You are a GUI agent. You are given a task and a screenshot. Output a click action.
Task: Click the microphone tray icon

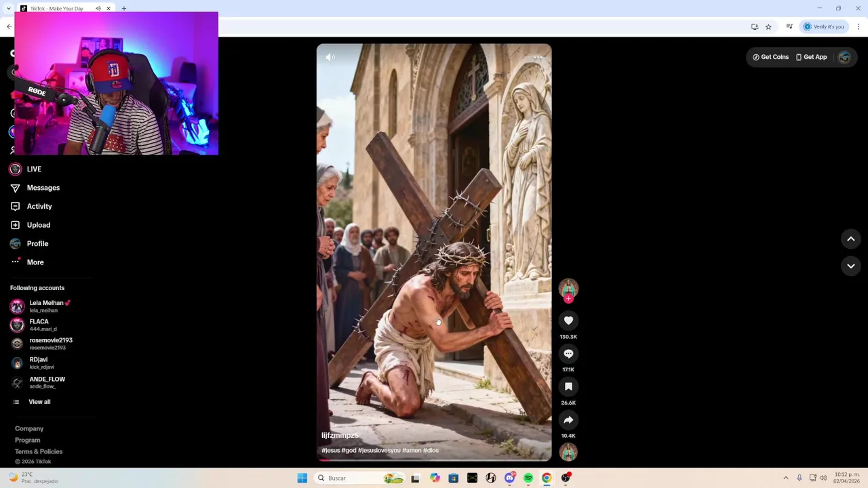click(800, 478)
